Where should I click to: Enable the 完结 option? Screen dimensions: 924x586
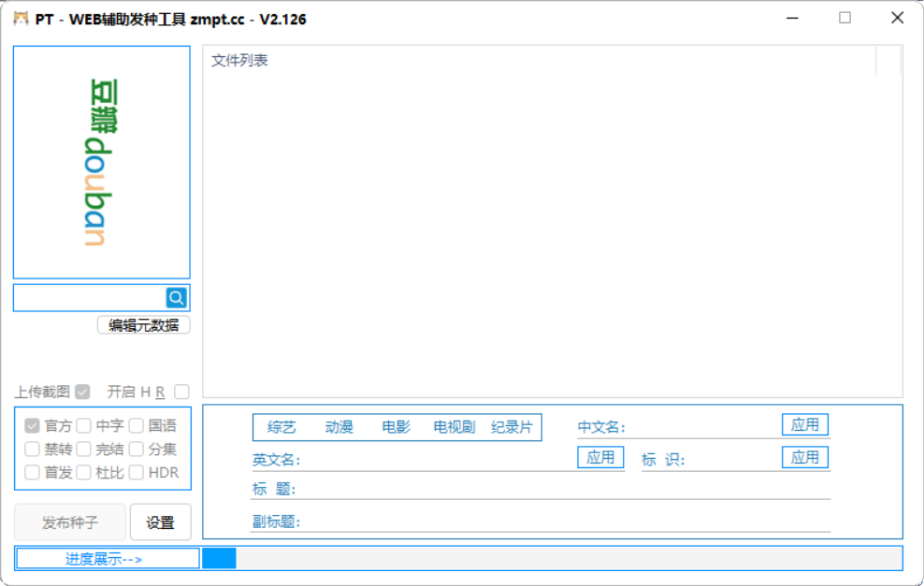pos(84,449)
